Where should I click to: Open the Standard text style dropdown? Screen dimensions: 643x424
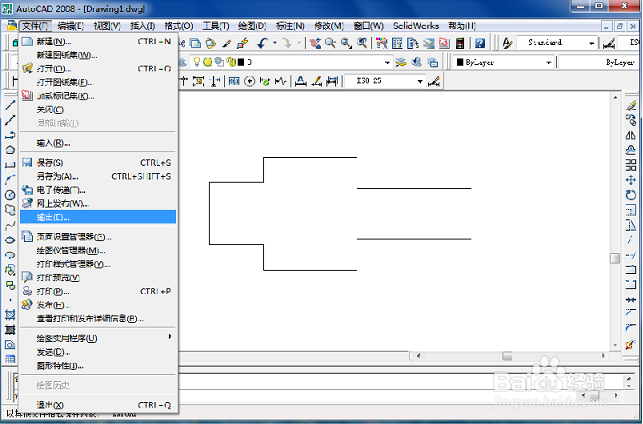(591, 43)
